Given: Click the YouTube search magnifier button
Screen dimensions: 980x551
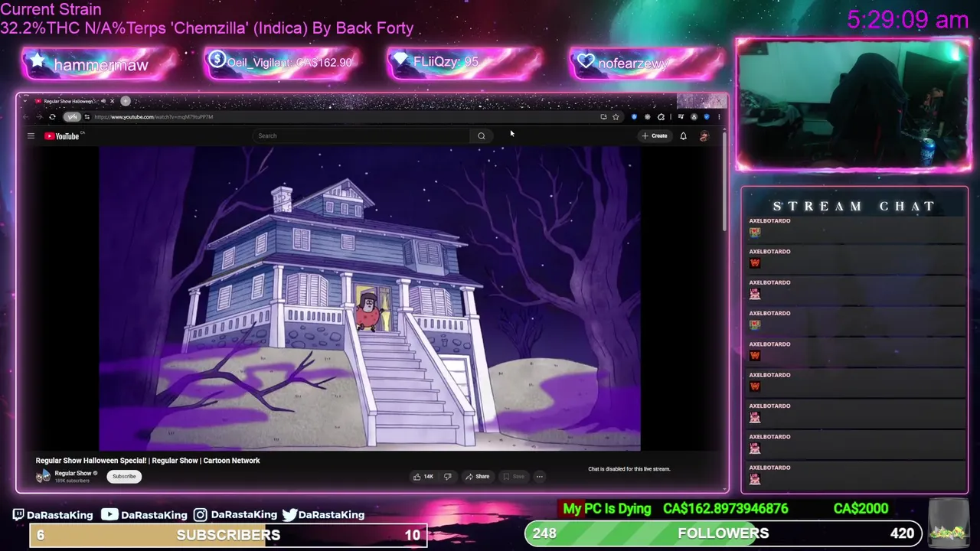Looking at the screenshot, I should (482, 136).
